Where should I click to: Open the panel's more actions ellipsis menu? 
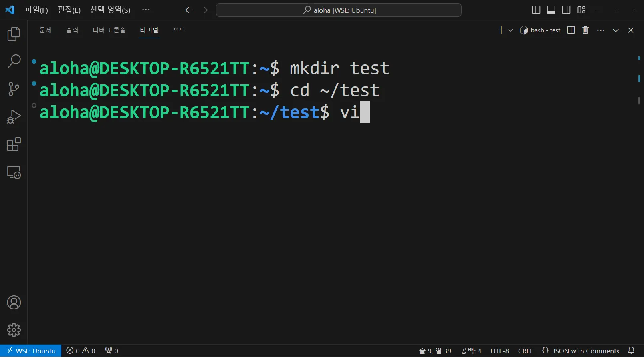(x=600, y=30)
